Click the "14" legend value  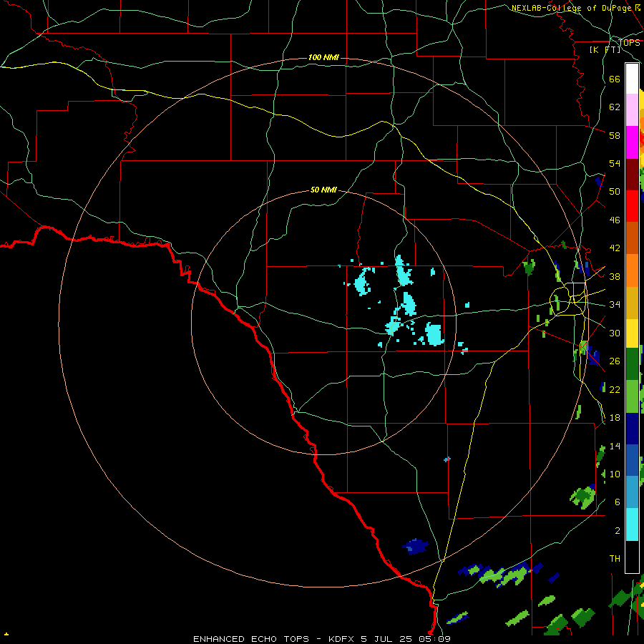(x=615, y=446)
